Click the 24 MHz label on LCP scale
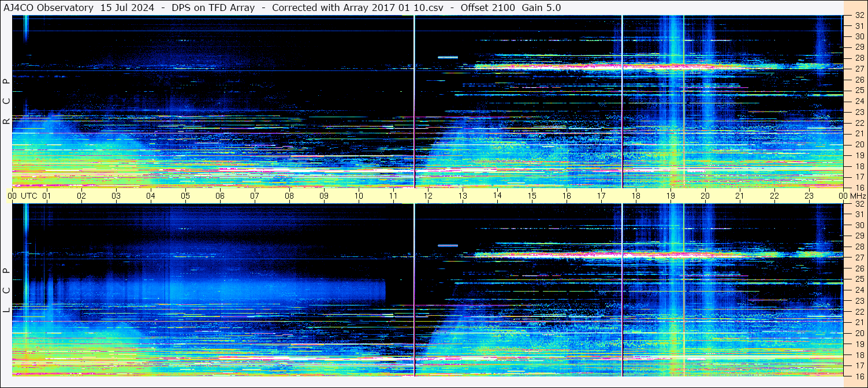This screenshot has width=868, height=388. pos(859,290)
